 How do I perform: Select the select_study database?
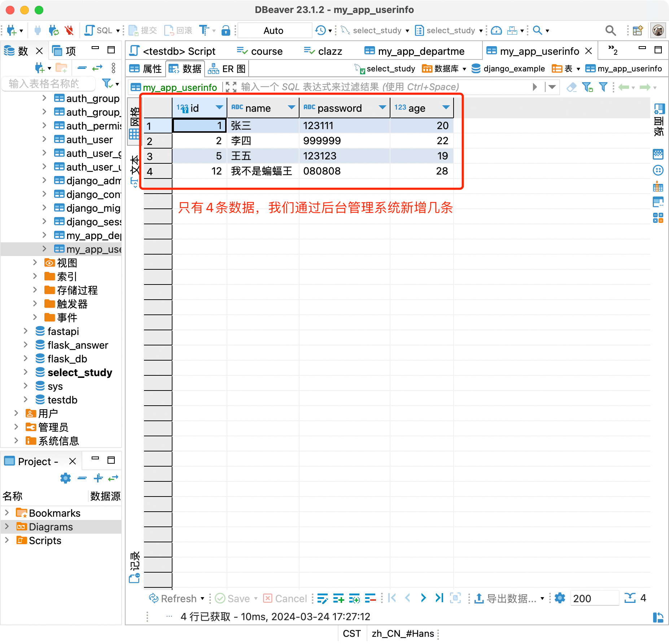point(79,372)
